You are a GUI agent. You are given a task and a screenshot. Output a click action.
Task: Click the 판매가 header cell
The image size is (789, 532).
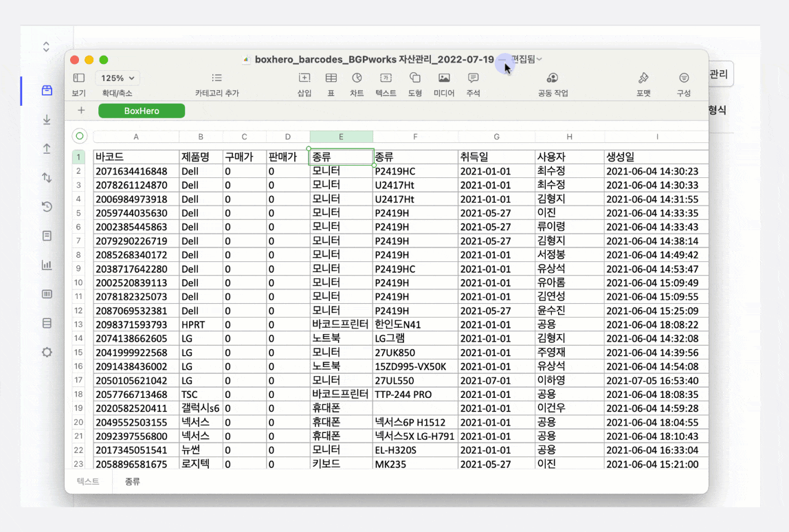(288, 157)
